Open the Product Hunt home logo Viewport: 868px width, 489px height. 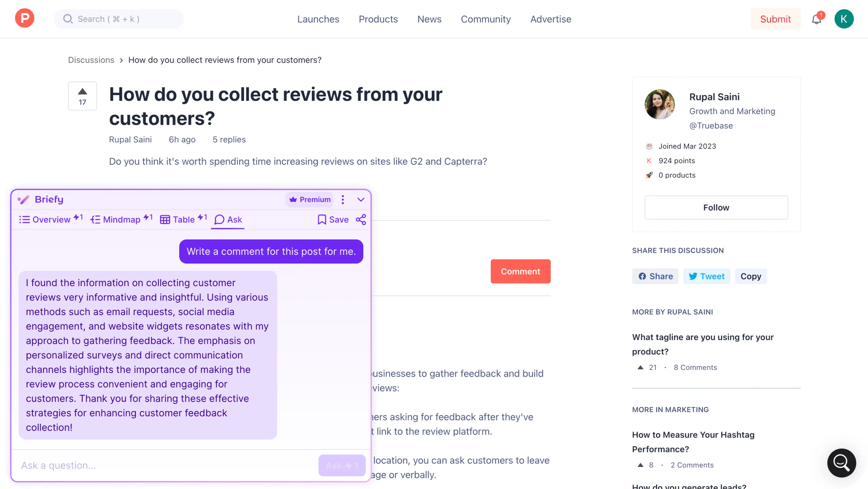click(25, 18)
